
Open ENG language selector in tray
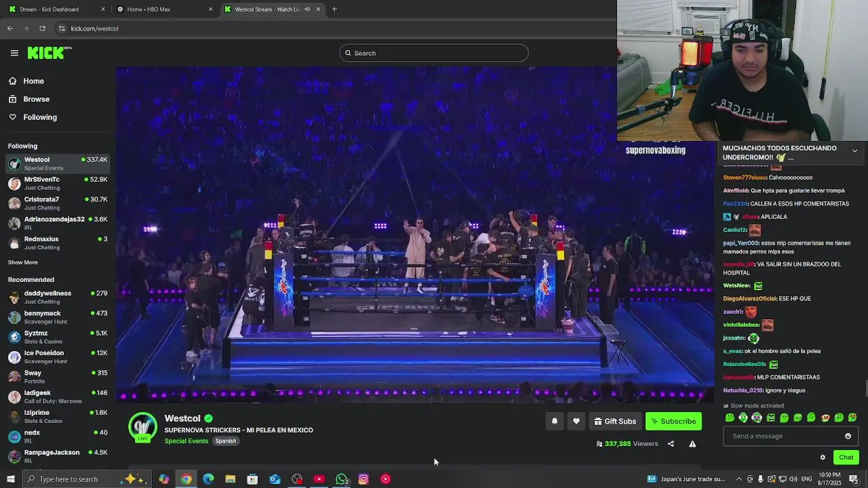(x=806, y=479)
